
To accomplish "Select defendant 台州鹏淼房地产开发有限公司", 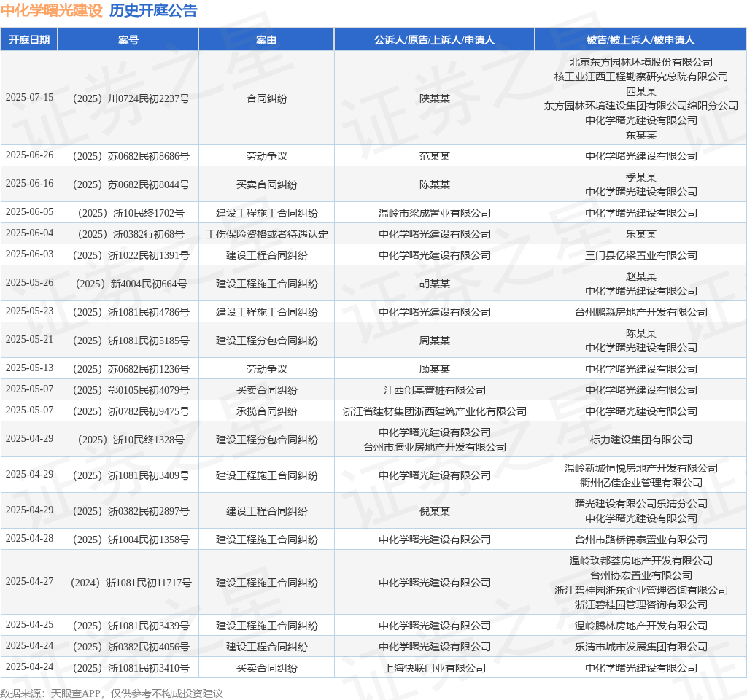I will (640, 312).
